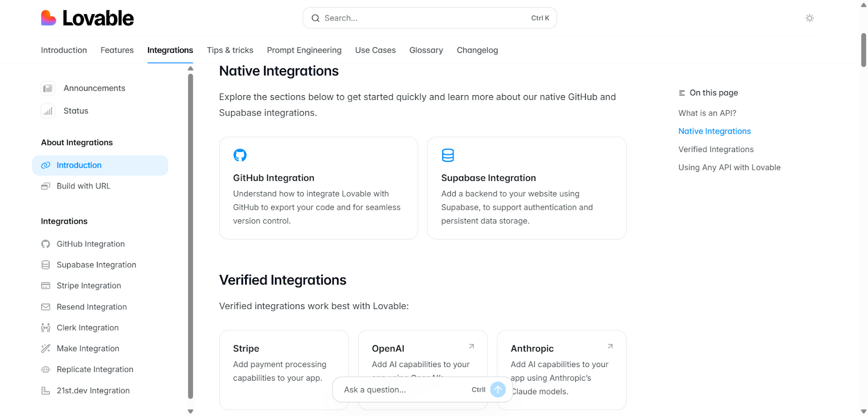Open the Introduction top tab
Image resolution: width=868 pixels, height=416 pixels.
64,50
